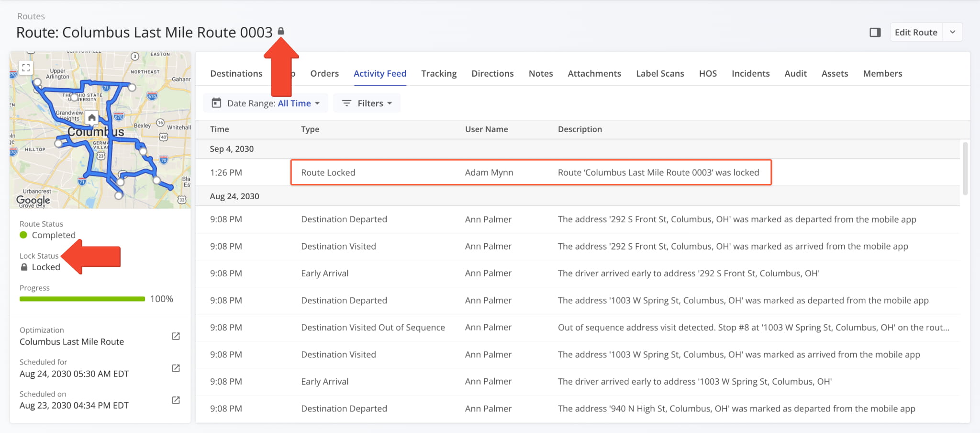Click the lock icon beside route title

click(281, 31)
